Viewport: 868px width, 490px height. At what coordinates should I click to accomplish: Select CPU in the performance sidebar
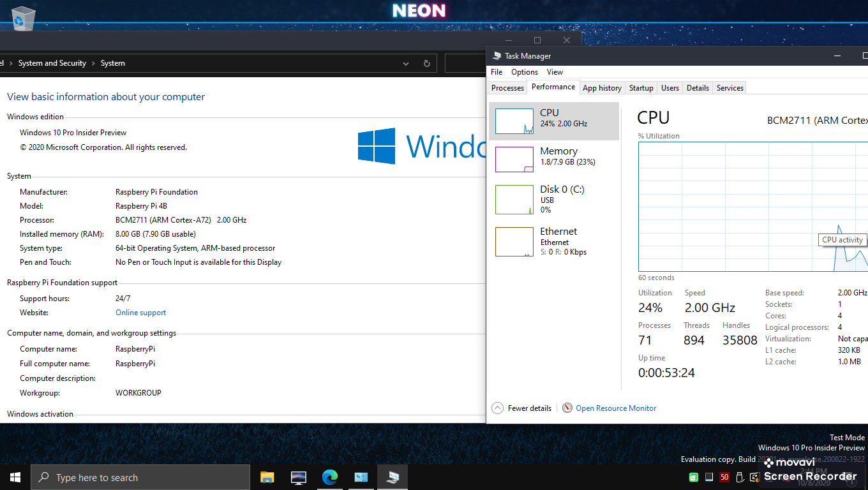point(554,121)
